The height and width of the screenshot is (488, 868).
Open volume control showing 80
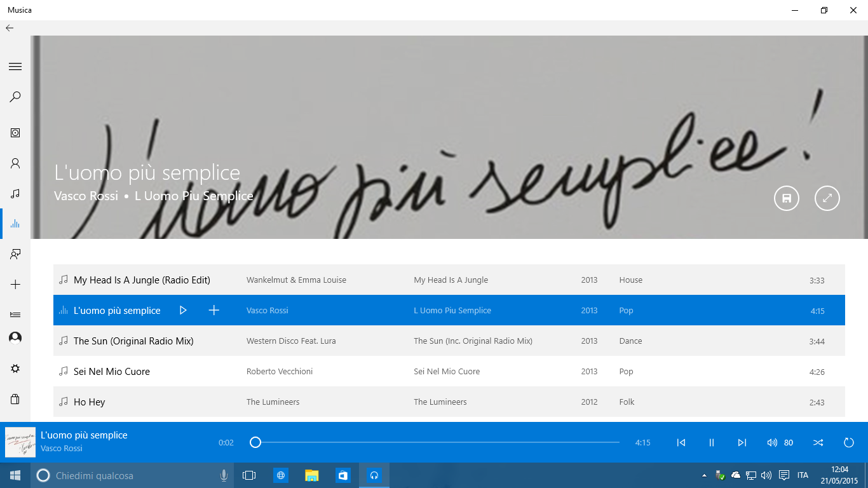click(780, 442)
